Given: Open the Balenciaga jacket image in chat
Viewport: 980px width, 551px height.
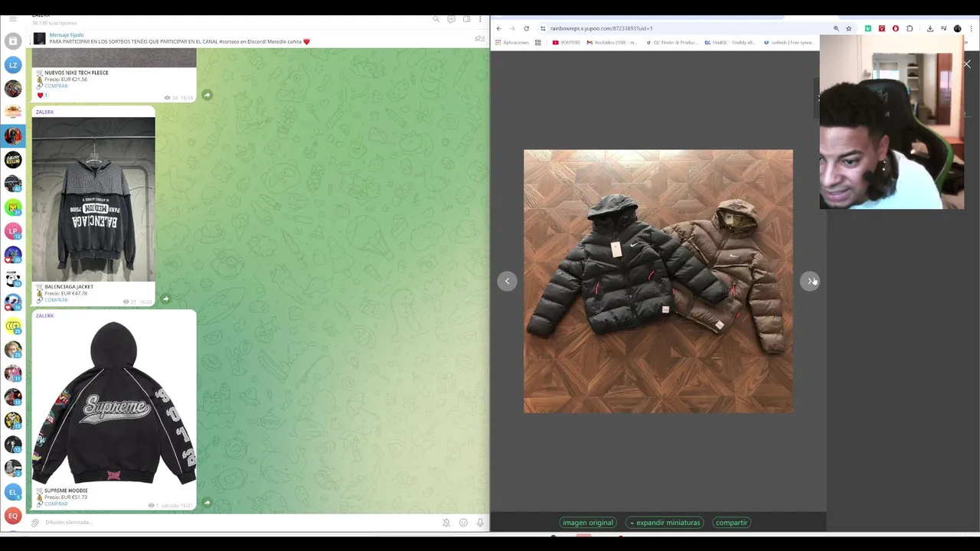Looking at the screenshot, I should click(x=93, y=199).
